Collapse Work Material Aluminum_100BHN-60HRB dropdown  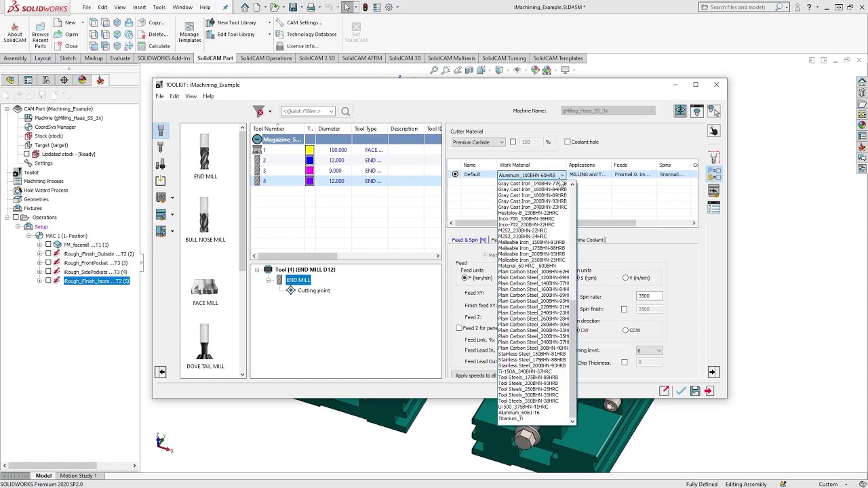(x=562, y=175)
